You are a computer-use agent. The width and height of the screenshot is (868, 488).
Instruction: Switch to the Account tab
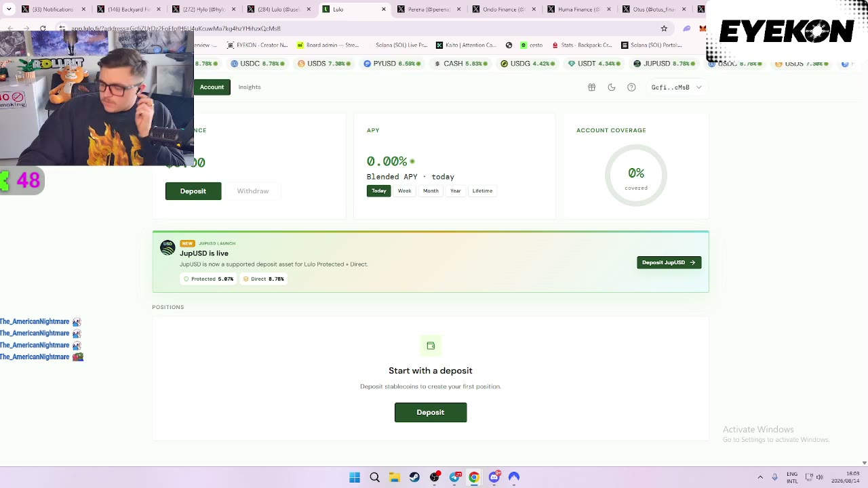[212, 87]
